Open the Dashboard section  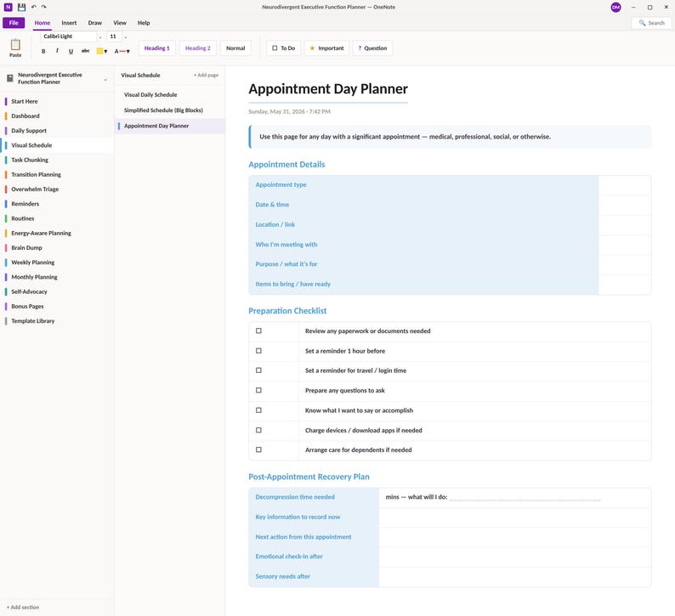57,116
